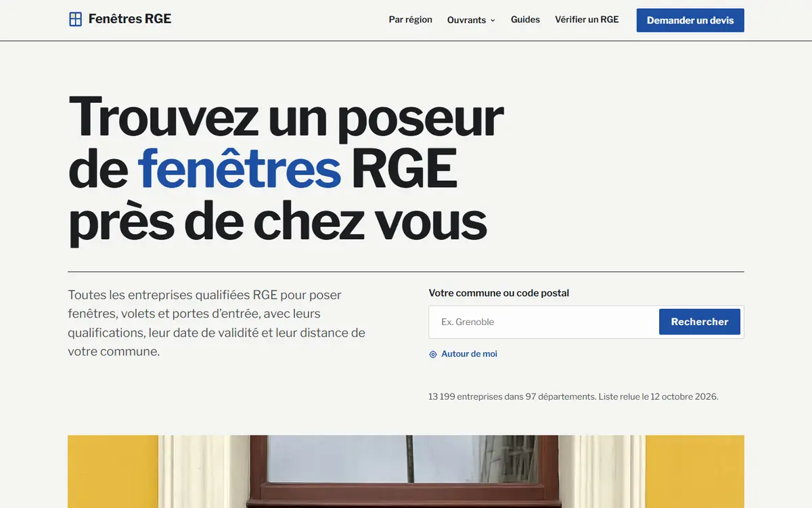The image size is (812, 508).
Task: Click the Demander un devis button
Action: (690, 20)
